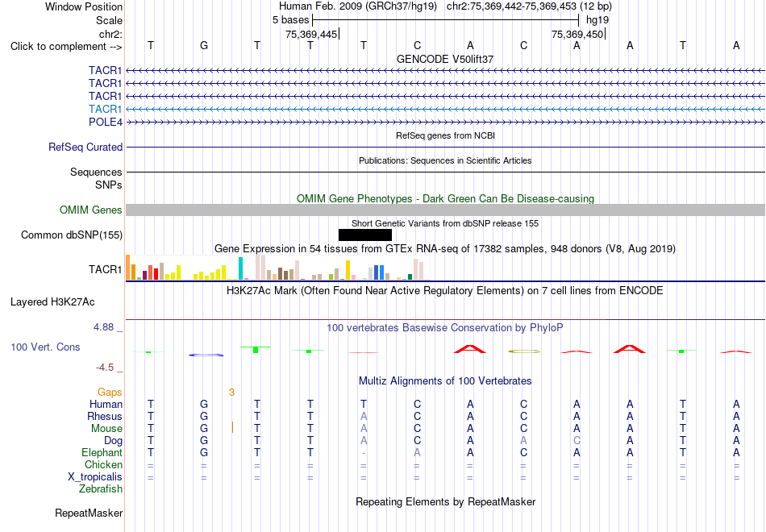Click the OMIM Gene Phenotypes green title
This screenshot has width=766, height=532.
click(x=446, y=199)
